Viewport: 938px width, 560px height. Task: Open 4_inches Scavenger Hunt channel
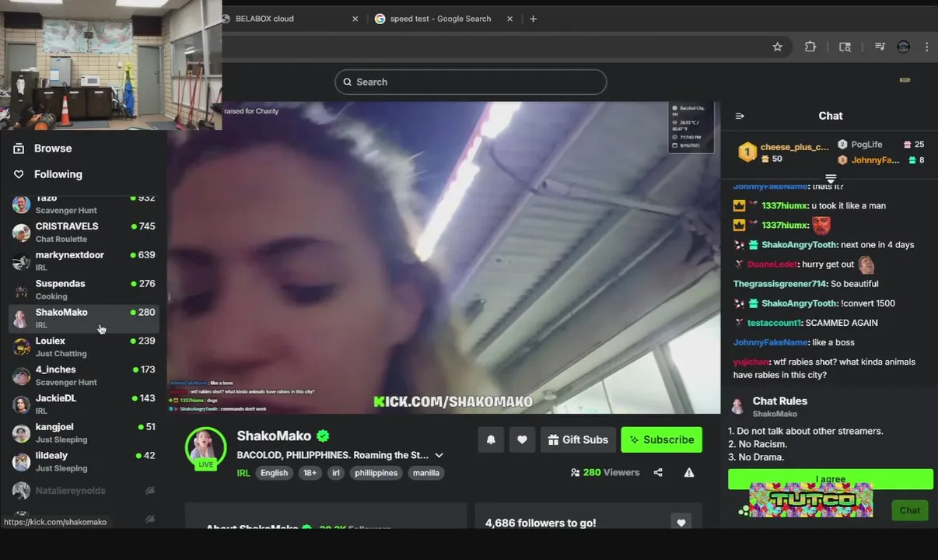click(84, 376)
